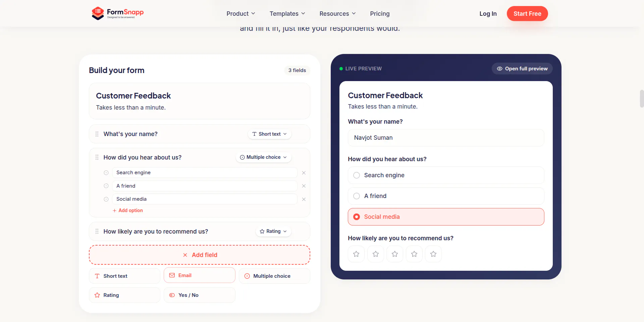644x322 pixels.
Task: Open full preview
Action: [x=522, y=69]
